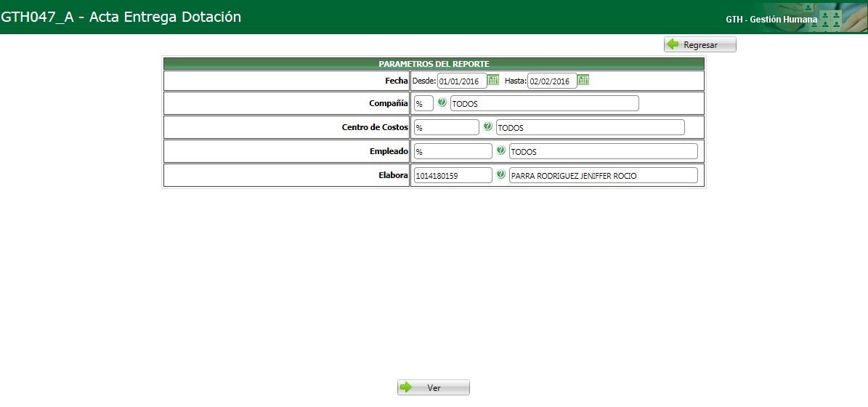Select the PARRA RODRIGUEZ JENIFFER ROCIO field

click(604, 176)
